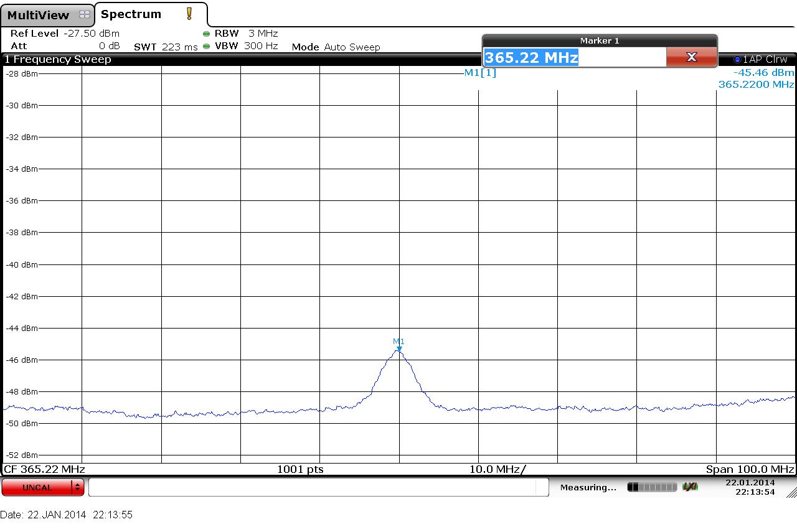
Task: Open the red UNCAL status button
Action: click(37, 487)
